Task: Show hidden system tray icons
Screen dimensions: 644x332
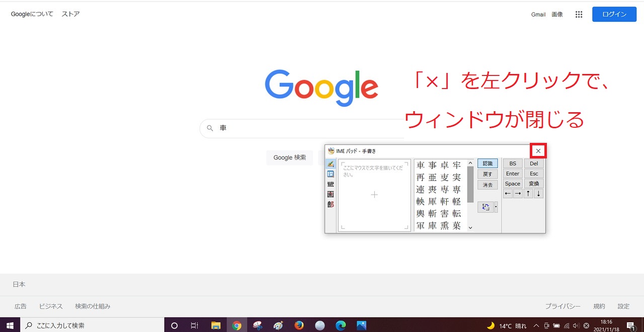Action: coord(536,325)
